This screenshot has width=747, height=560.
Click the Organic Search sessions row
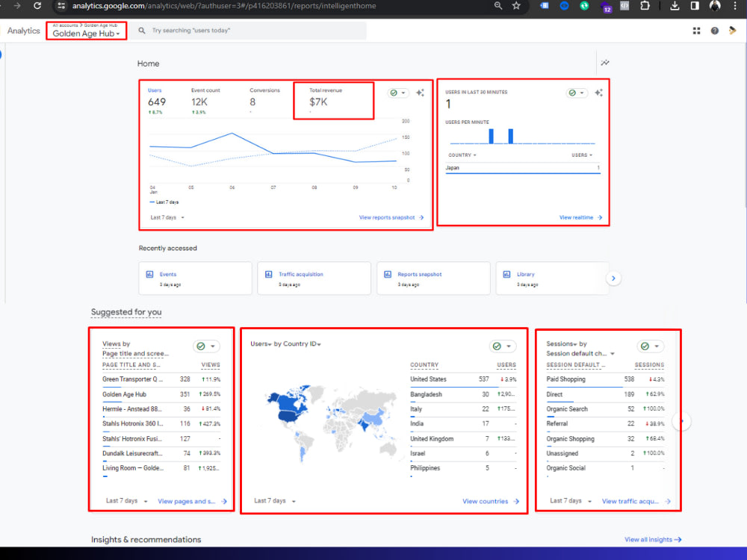(605, 409)
